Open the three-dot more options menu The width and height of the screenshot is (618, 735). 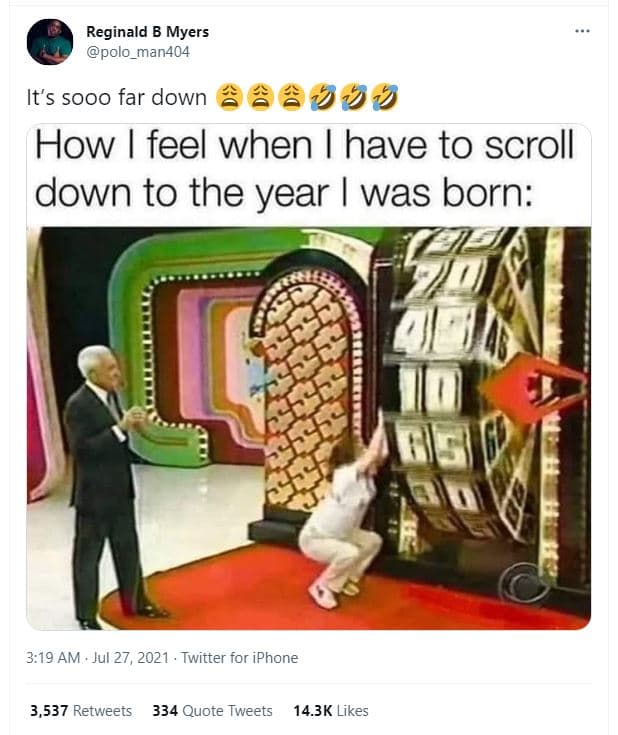point(582,31)
